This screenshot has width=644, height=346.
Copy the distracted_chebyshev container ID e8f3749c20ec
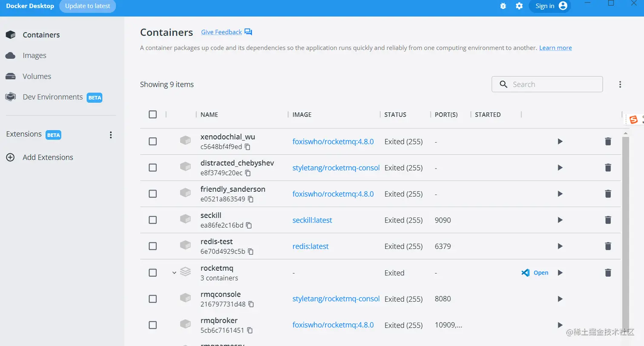click(248, 173)
